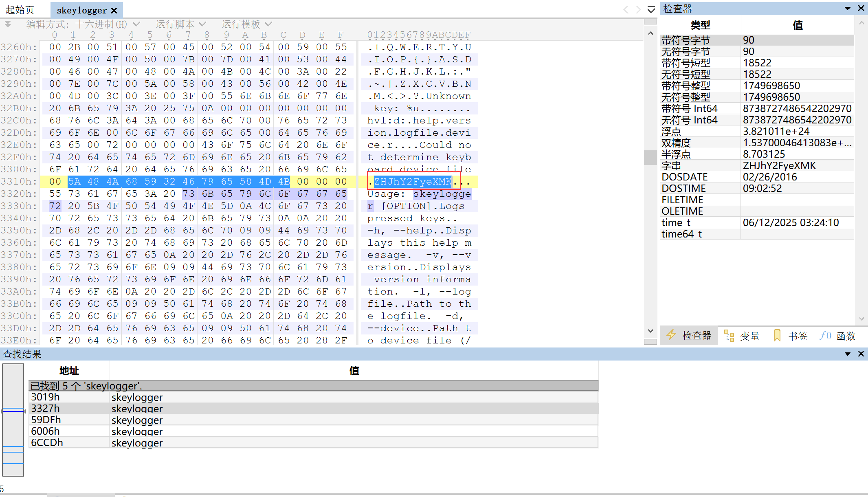Open the Variables tab icon
Image resolution: width=868 pixels, height=497 pixels.
coord(729,336)
